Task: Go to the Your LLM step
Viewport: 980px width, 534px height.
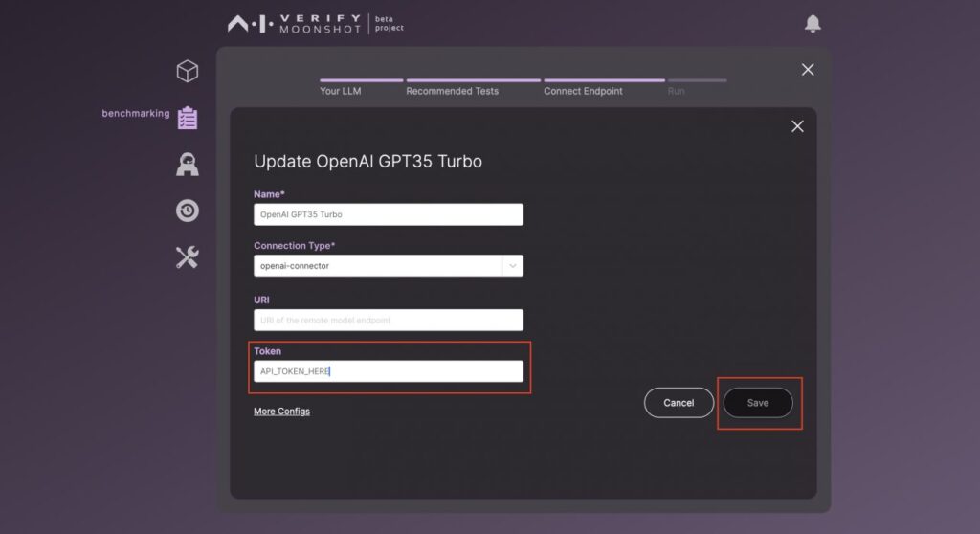Action: (342, 91)
